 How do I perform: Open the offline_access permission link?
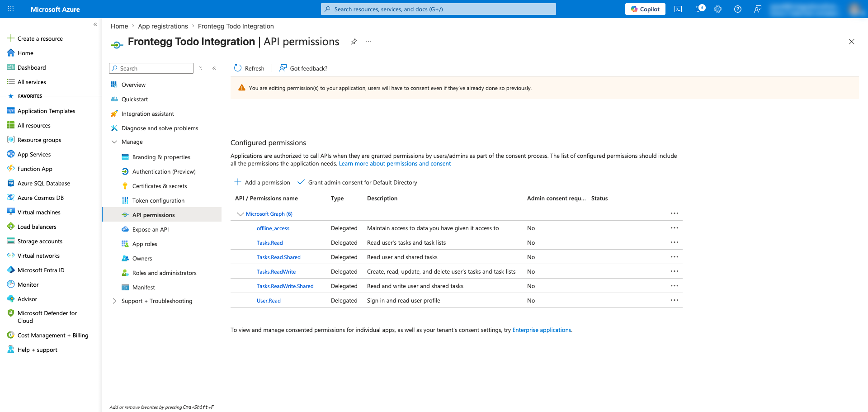273,228
